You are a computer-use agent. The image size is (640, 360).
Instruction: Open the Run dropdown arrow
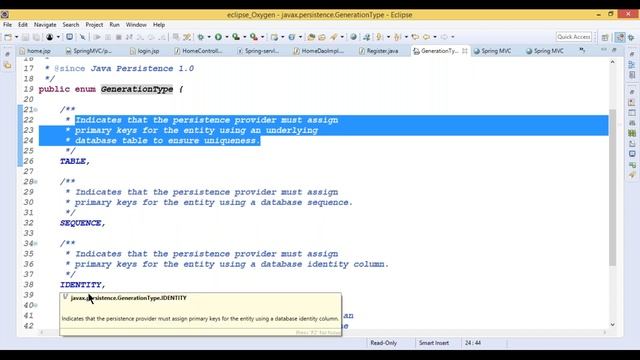click(x=227, y=37)
